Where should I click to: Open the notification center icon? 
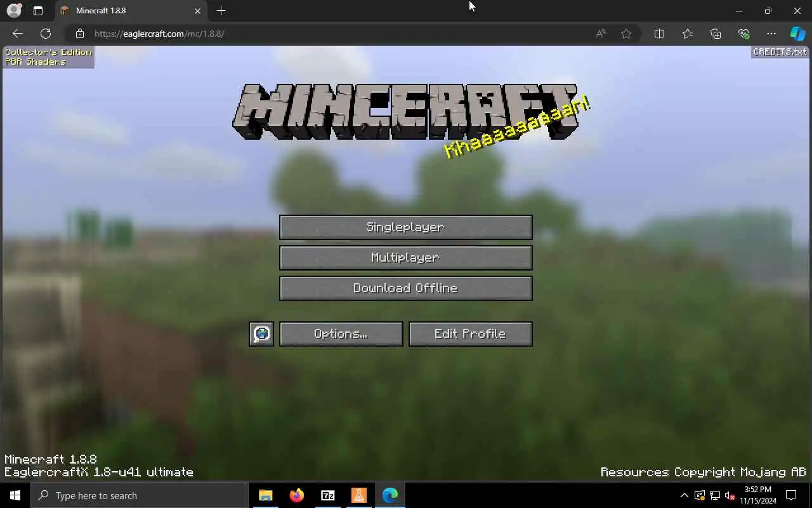(x=791, y=495)
